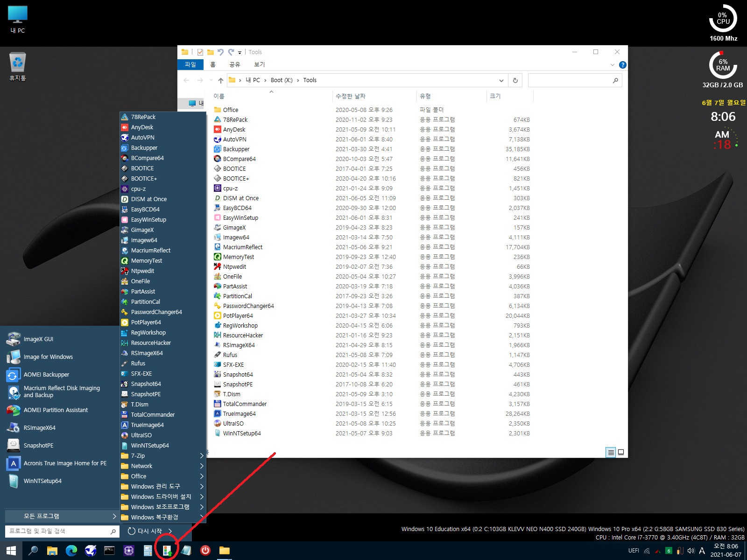747x560 pixels.
Task: Select EasyBCD64 file in Tools explorer
Action: [x=237, y=208]
